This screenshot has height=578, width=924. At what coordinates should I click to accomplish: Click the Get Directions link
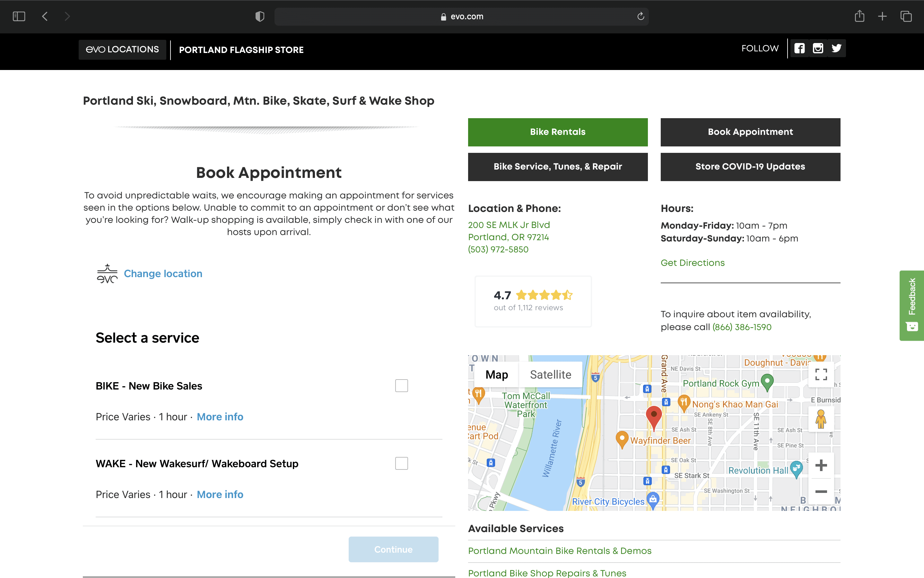click(x=693, y=263)
